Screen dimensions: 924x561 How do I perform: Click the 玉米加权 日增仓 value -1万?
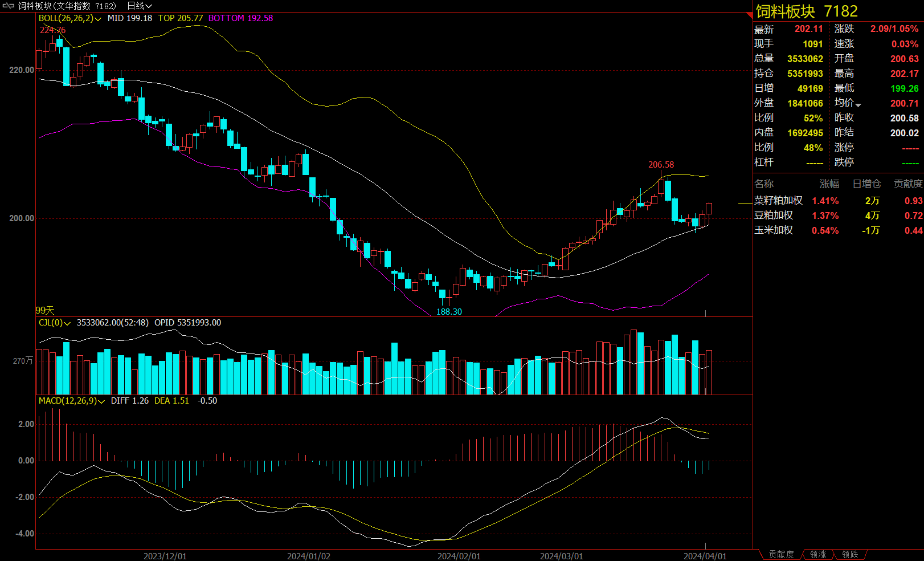(x=870, y=230)
